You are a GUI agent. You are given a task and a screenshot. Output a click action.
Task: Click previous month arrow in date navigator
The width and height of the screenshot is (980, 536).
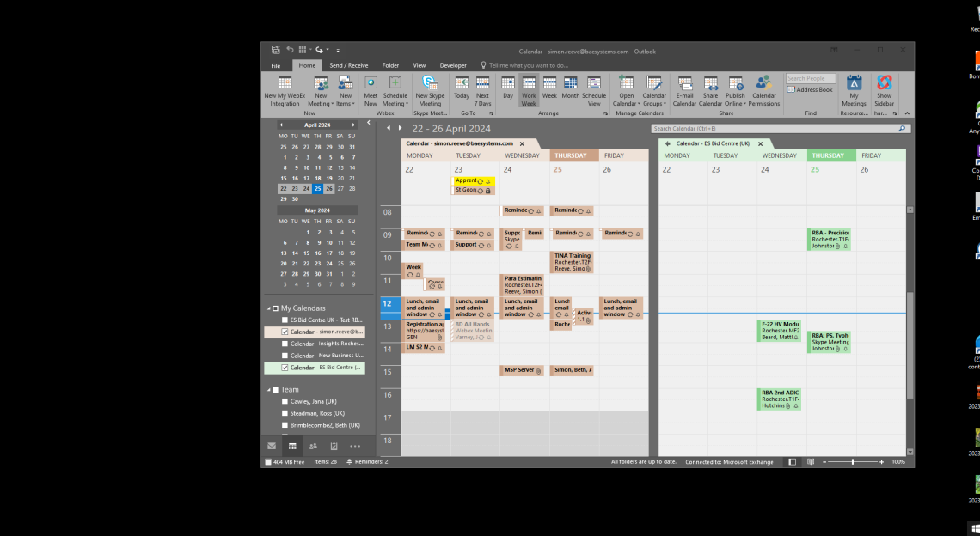281,125
